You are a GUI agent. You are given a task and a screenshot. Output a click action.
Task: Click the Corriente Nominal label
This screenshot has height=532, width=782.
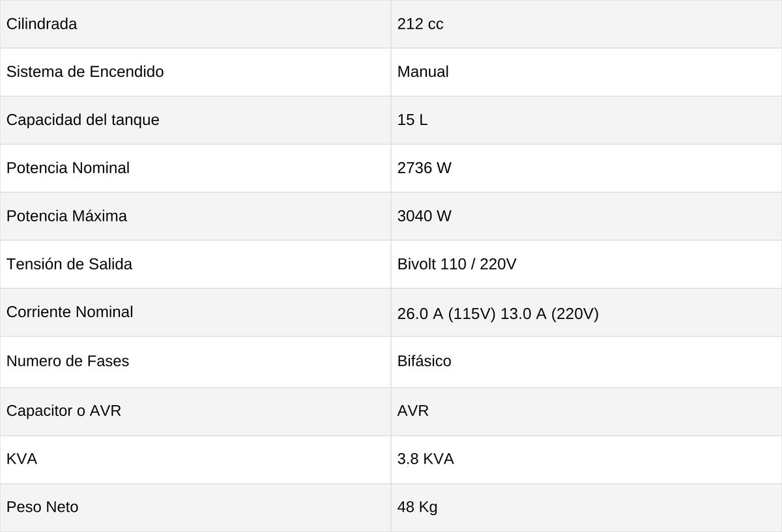tap(70, 312)
